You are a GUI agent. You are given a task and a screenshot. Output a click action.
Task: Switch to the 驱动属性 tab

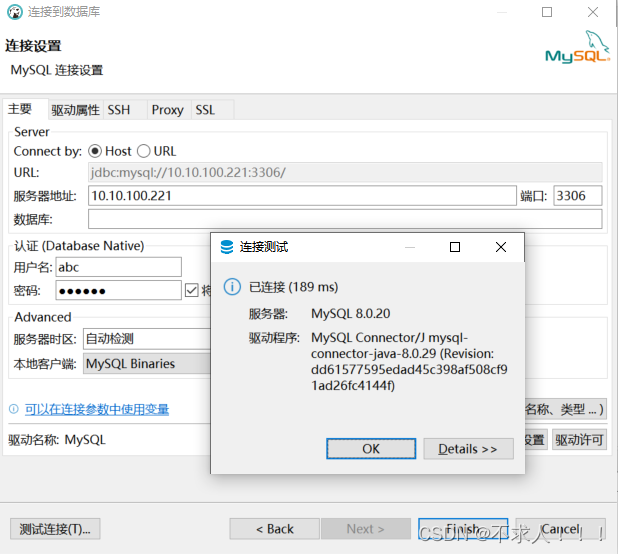(75, 110)
